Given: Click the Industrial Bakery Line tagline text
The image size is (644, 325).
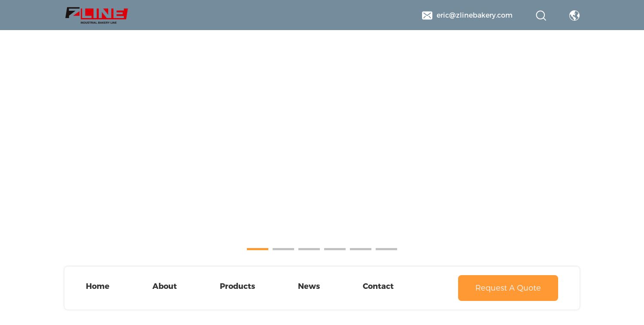Looking at the screenshot, I should pos(98,22).
